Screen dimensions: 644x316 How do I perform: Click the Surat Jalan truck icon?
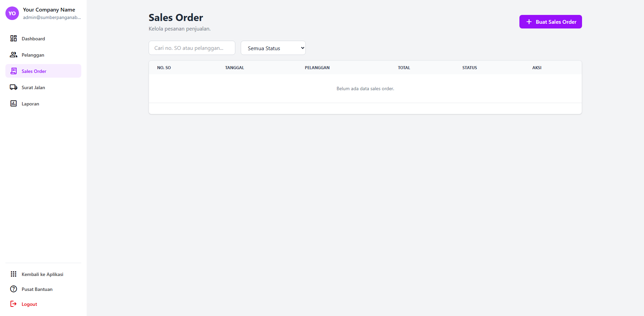pos(14,87)
